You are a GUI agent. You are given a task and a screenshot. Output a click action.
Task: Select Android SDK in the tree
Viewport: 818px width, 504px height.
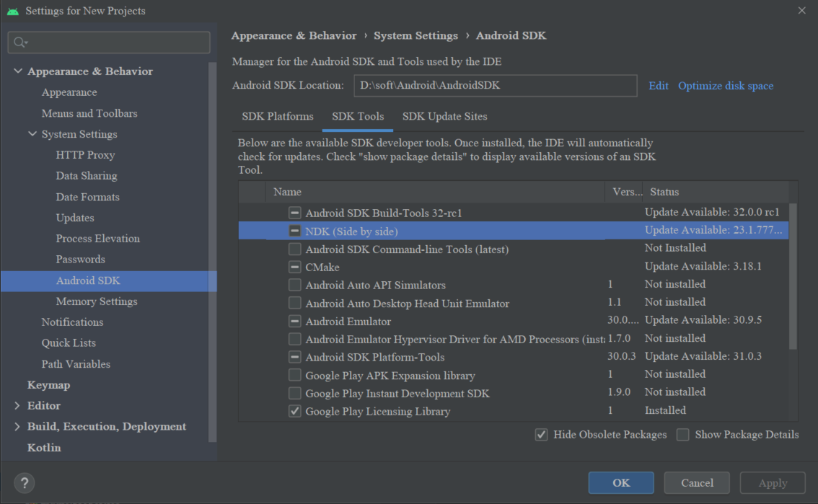coord(108,280)
